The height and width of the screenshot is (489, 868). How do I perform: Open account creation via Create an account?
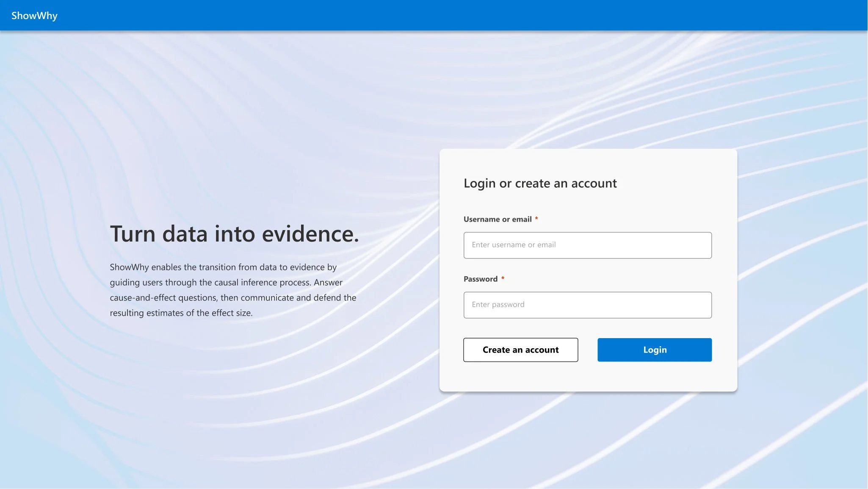pos(520,350)
